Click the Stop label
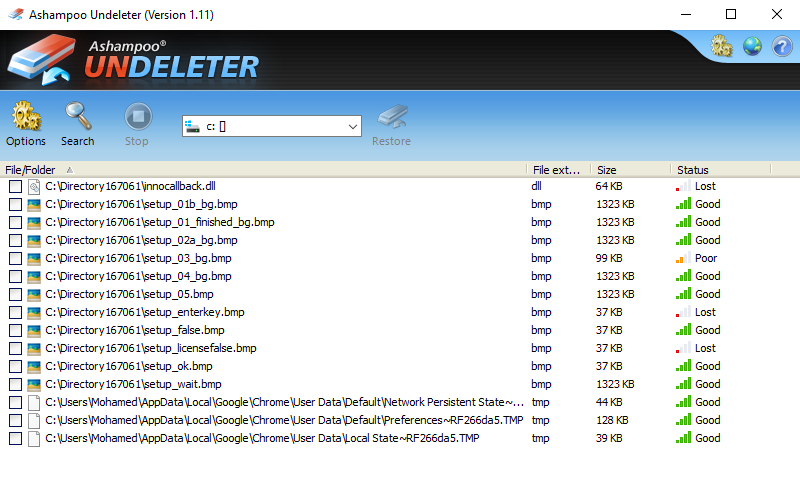This screenshot has width=800, height=480. click(x=137, y=141)
